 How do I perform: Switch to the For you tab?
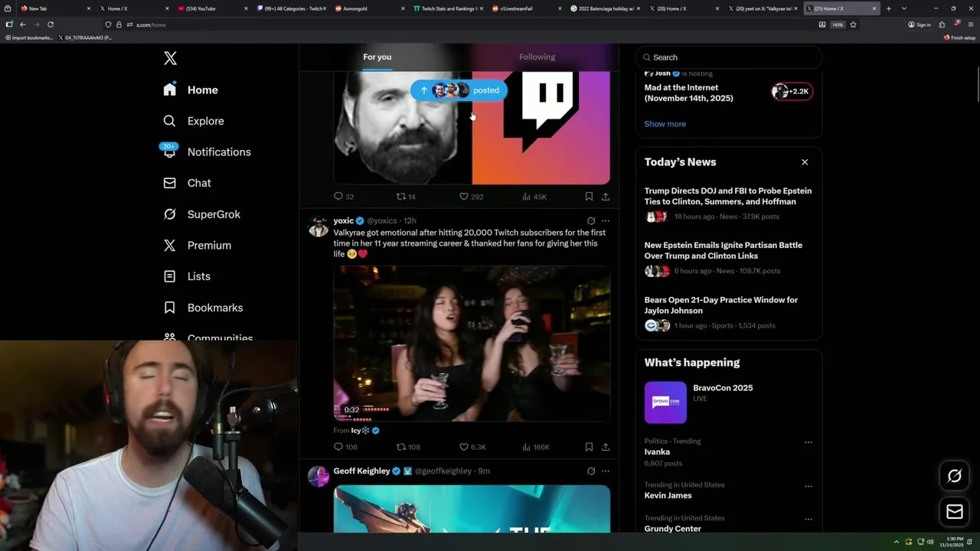coord(377,57)
